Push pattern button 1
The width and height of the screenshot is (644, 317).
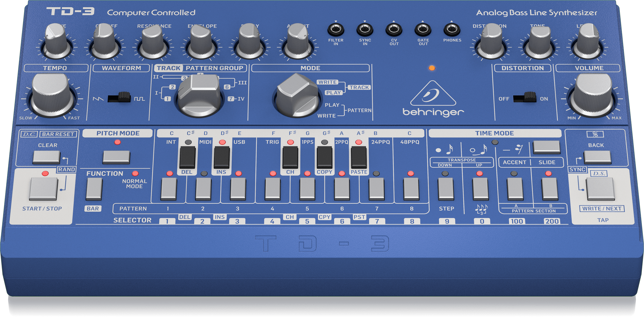pos(169,189)
